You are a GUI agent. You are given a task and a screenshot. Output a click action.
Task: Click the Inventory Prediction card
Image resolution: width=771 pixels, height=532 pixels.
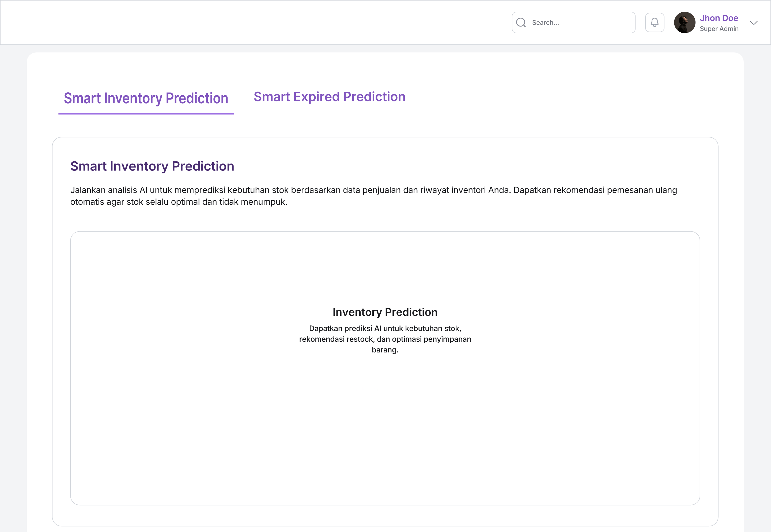(x=385, y=367)
